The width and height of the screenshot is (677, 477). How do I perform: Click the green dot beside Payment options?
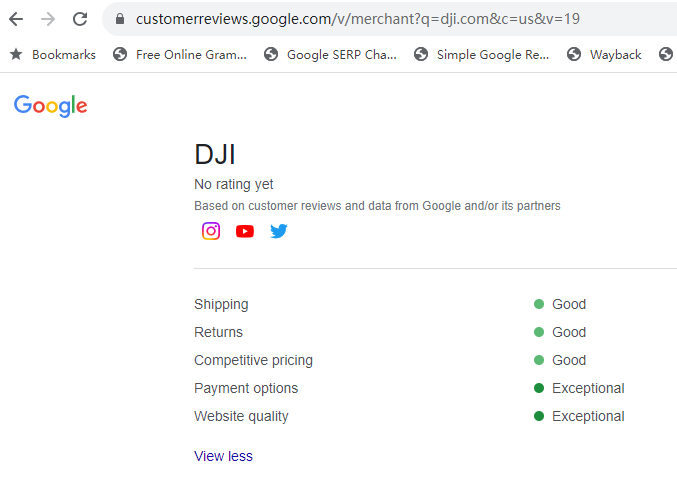(x=539, y=388)
